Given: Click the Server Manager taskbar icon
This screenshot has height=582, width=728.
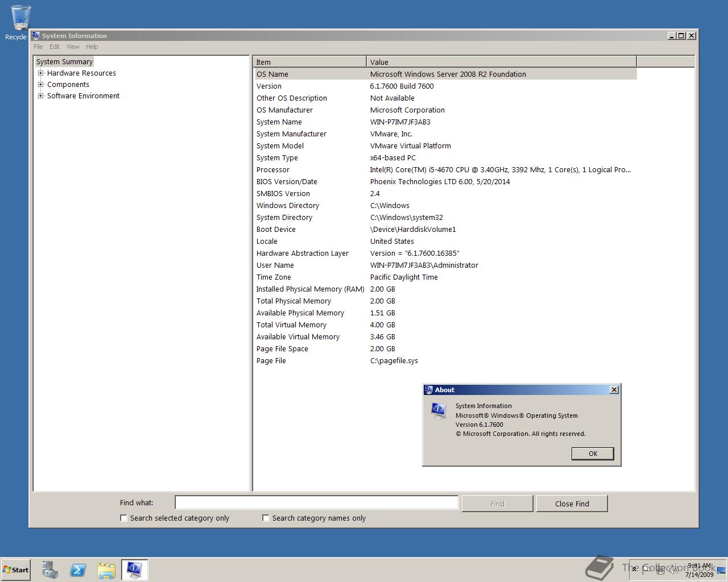Looking at the screenshot, I should (x=50, y=570).
